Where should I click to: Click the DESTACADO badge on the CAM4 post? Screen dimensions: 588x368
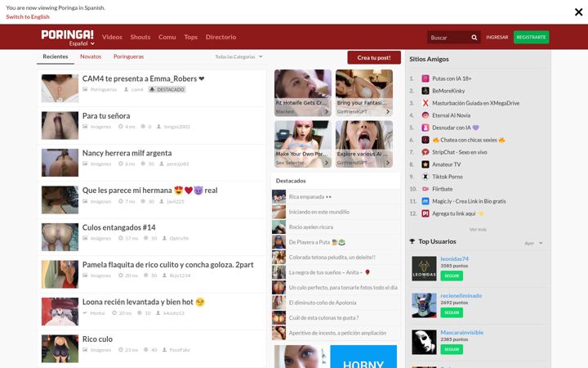(167, 89)
